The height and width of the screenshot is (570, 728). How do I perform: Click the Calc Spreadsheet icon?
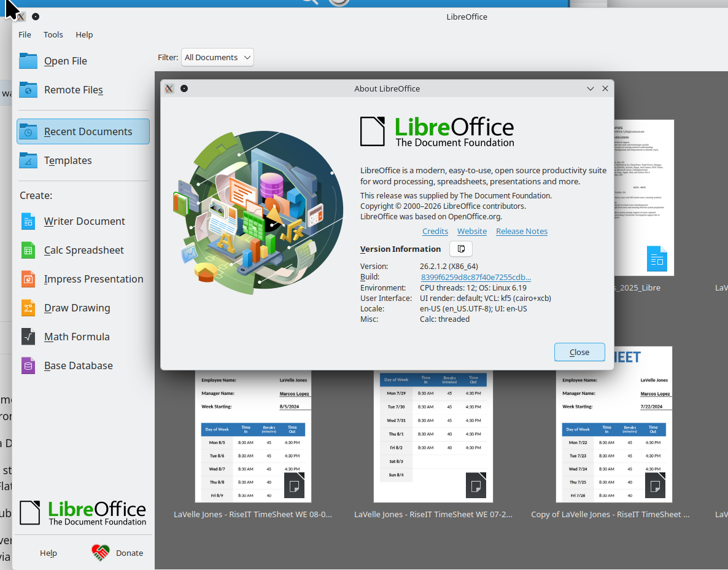[28, 250]
